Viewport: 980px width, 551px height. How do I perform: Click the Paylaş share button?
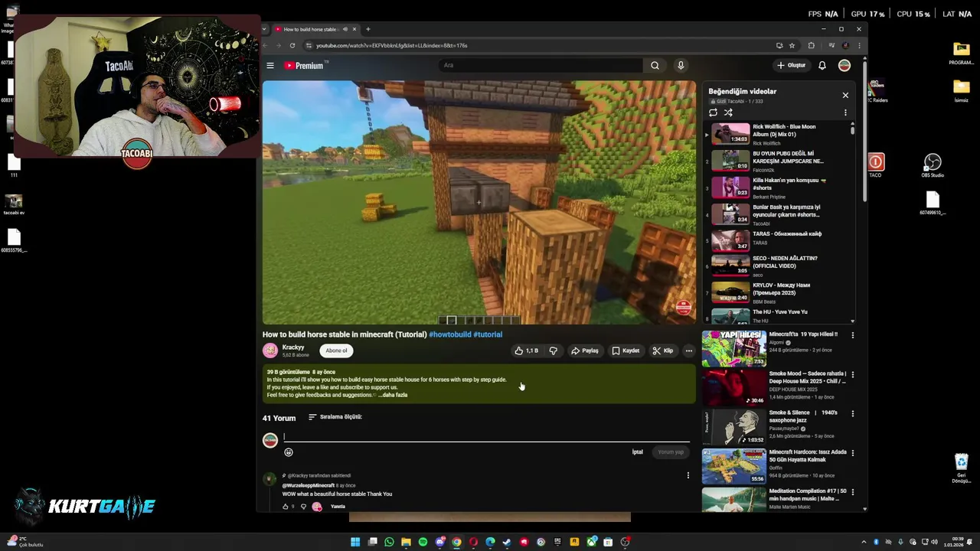pos(585,351)
